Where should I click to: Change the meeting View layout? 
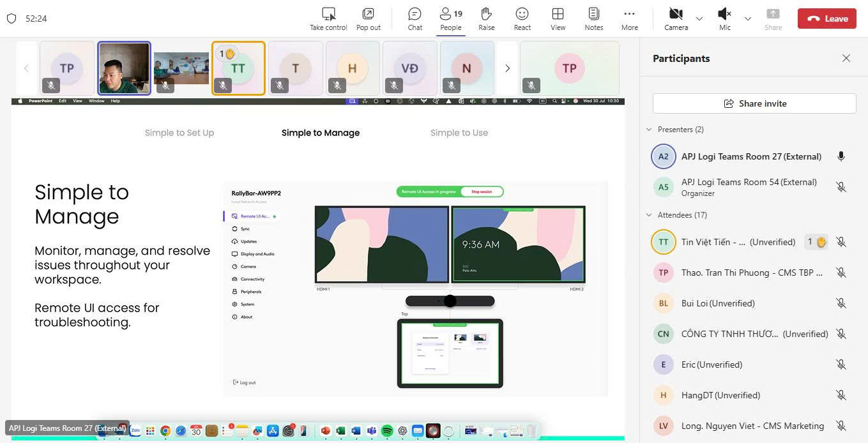[x=558, y=14]
